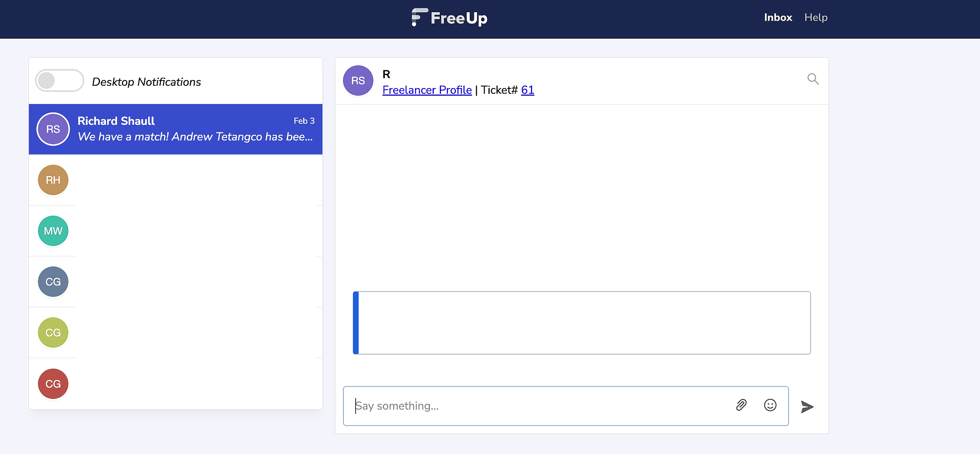The width and height of the screenshot is (980, 454).
Task: Toggle the Desktop Notifications switch
Action: 59,81
